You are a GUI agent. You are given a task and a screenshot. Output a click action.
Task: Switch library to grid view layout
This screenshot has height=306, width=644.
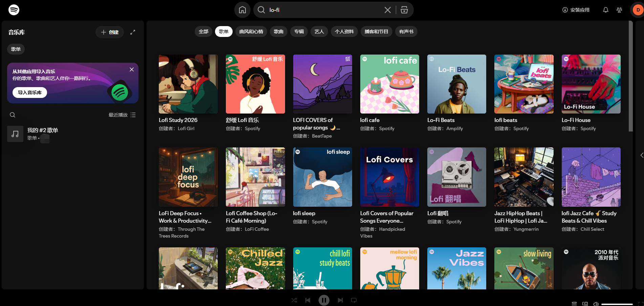(x=133, y=115)
